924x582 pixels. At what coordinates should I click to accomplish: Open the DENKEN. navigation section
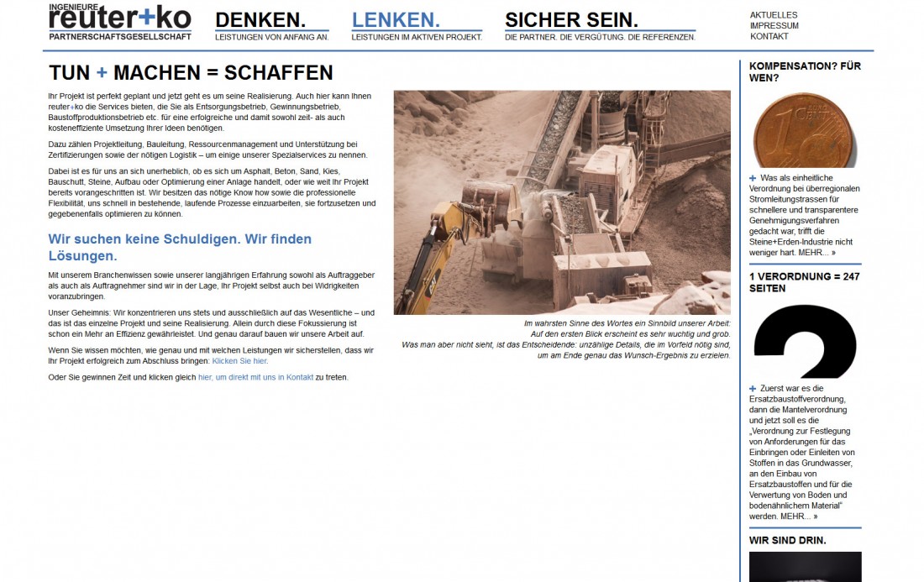pyautogui.click(x=260, y=20)
